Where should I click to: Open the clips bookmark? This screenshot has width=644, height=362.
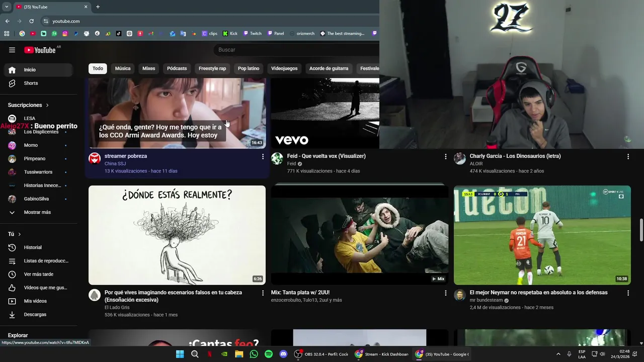click(x=210, y=34)
